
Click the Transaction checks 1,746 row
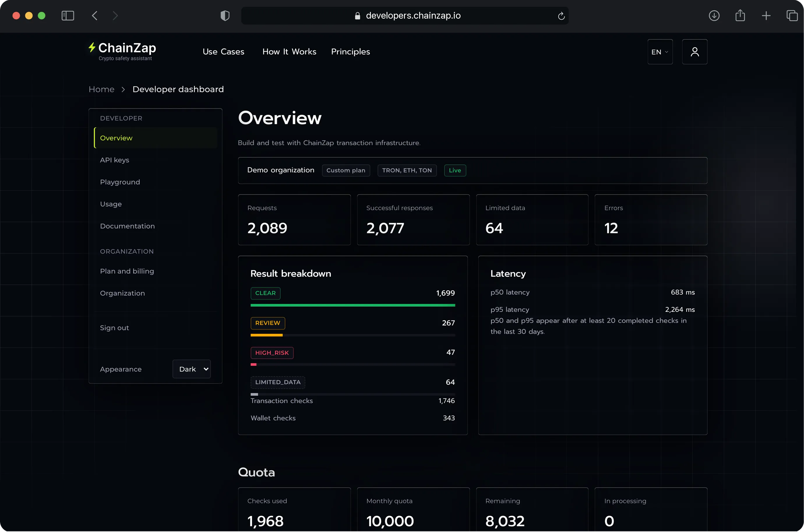click(352, 401)
